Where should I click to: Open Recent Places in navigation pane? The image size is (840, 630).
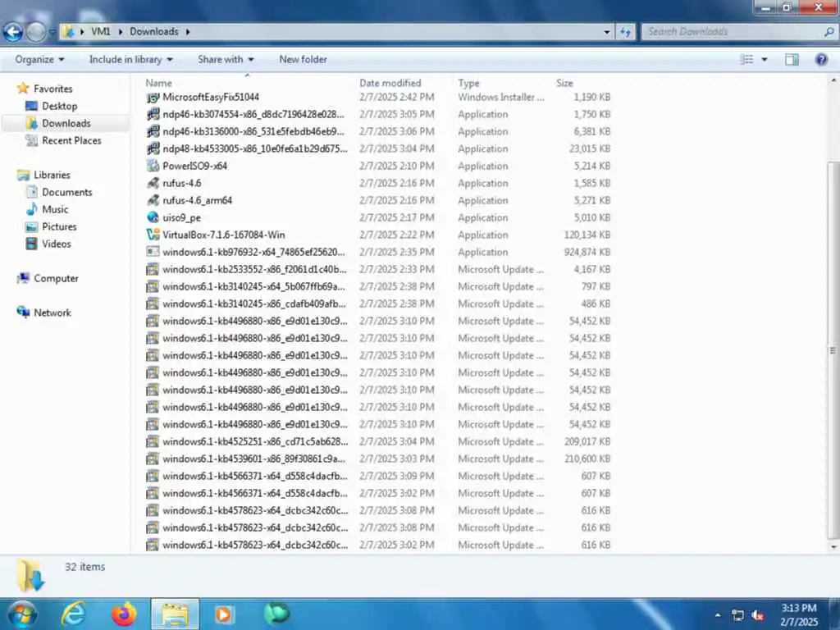tap(71, 140)
